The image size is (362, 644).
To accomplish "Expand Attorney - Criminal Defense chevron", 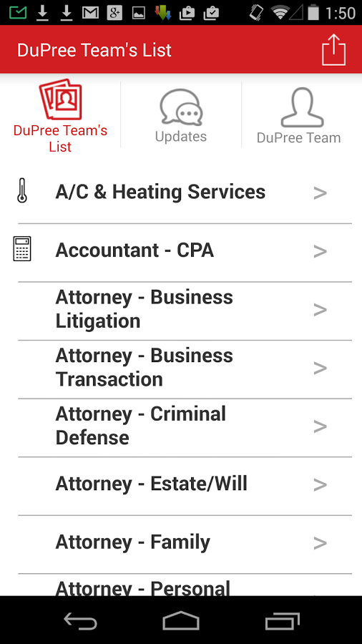I will (x=320, y=426).
